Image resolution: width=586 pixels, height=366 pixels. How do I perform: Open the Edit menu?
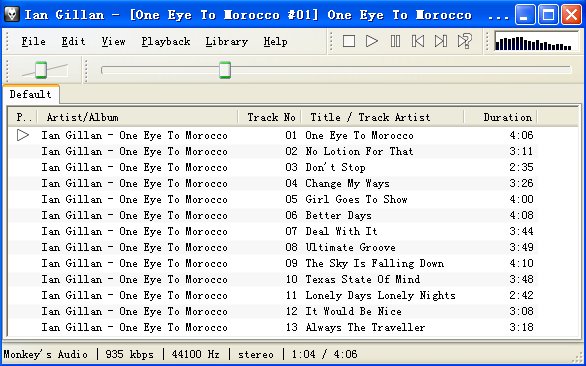73,41
